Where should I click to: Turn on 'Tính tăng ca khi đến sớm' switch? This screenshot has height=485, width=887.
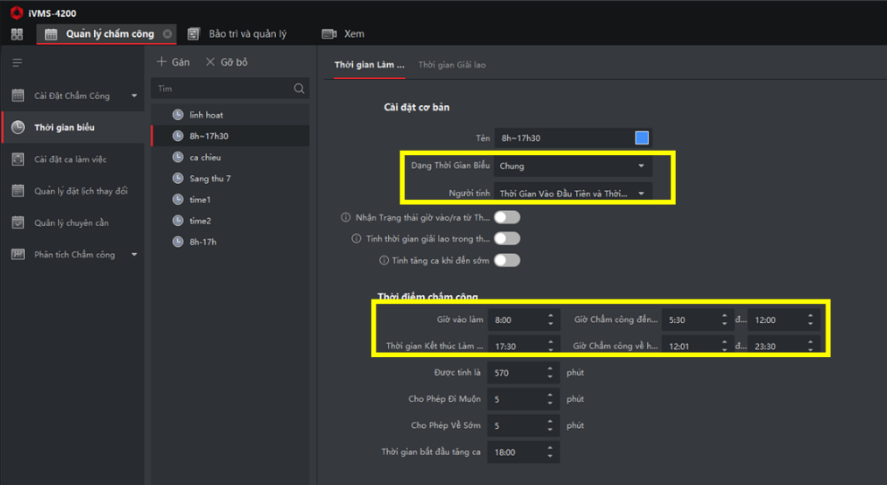click(x=506, y=260)
